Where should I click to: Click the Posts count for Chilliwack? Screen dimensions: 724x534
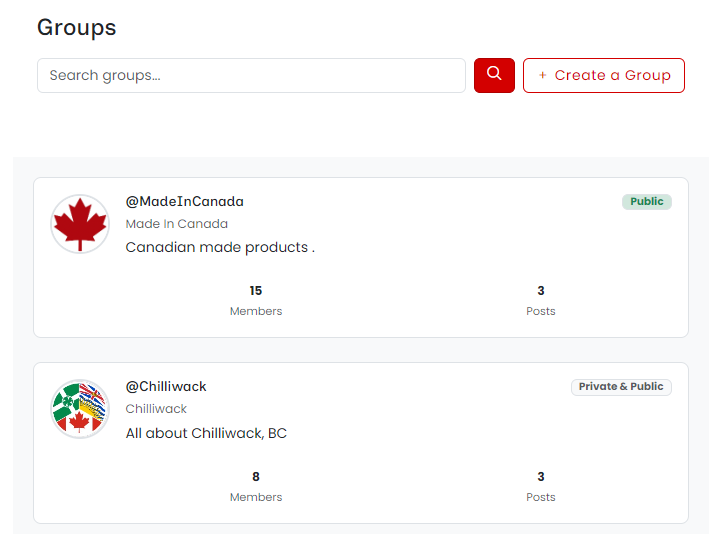point(541,486)
